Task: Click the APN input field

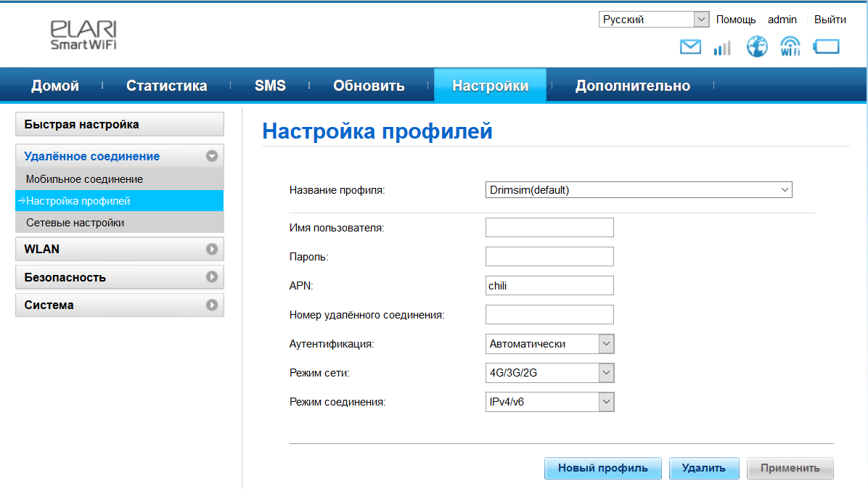Action: [549, 286]
